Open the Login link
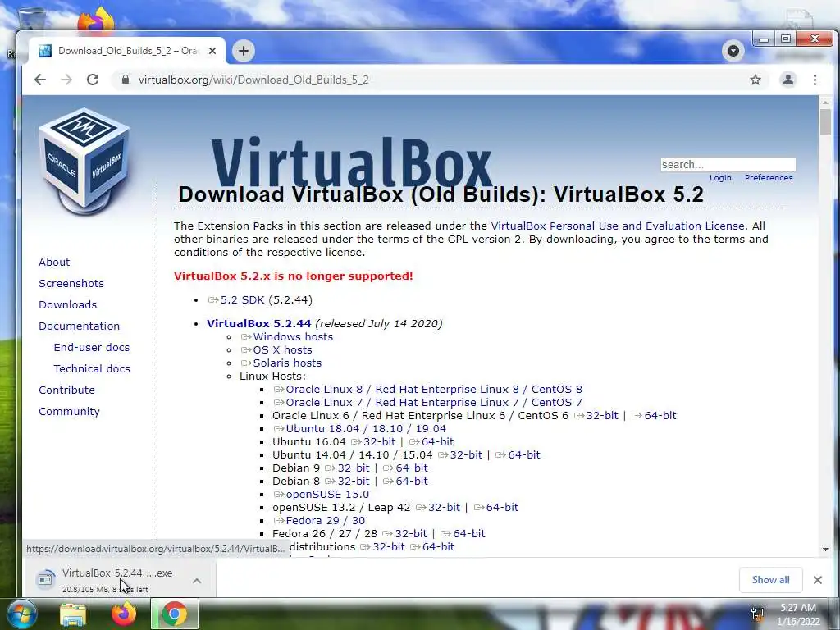 point(720,178)
